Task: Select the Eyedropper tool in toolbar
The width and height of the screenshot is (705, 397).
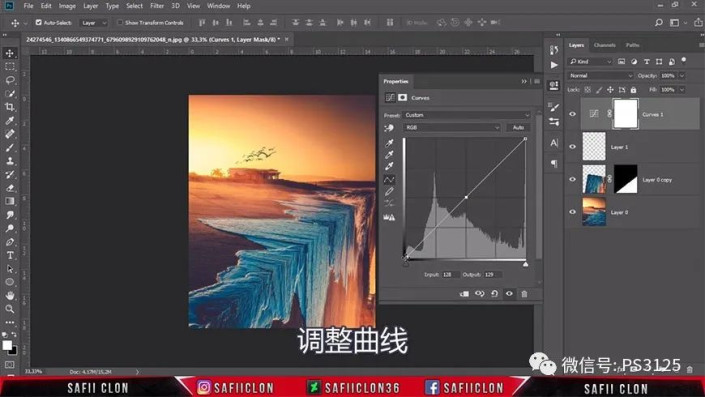Action: click(9, 120)
